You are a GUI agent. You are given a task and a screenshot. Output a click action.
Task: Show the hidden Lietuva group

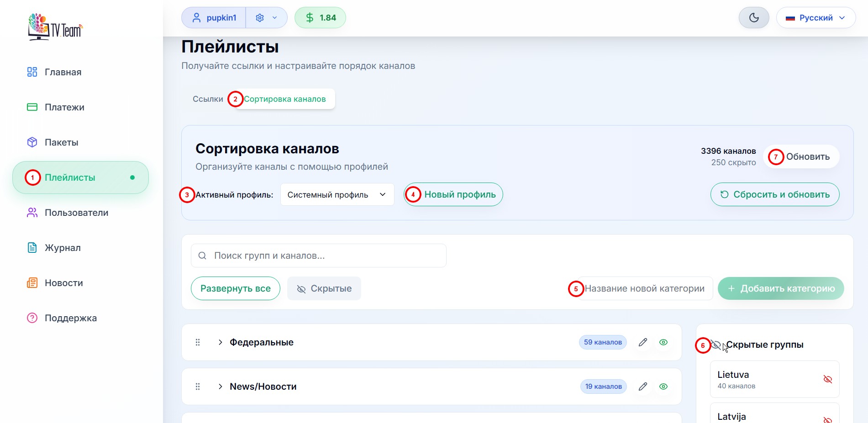(827, 378)
